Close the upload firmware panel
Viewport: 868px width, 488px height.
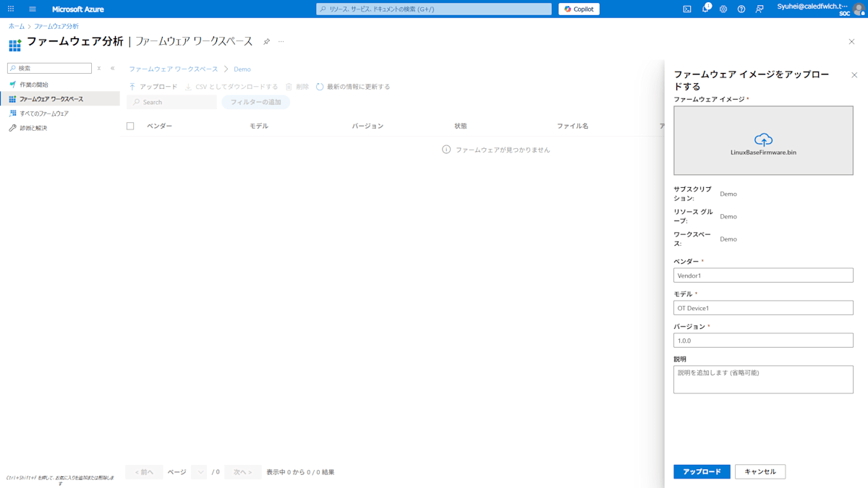854,75
